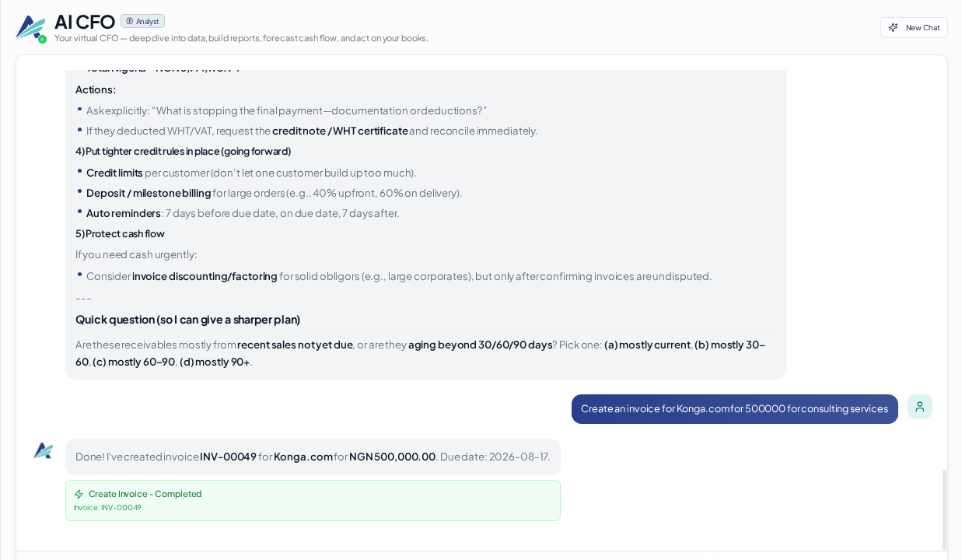Click the user message about Konga.com invoice

click(734, 409)
